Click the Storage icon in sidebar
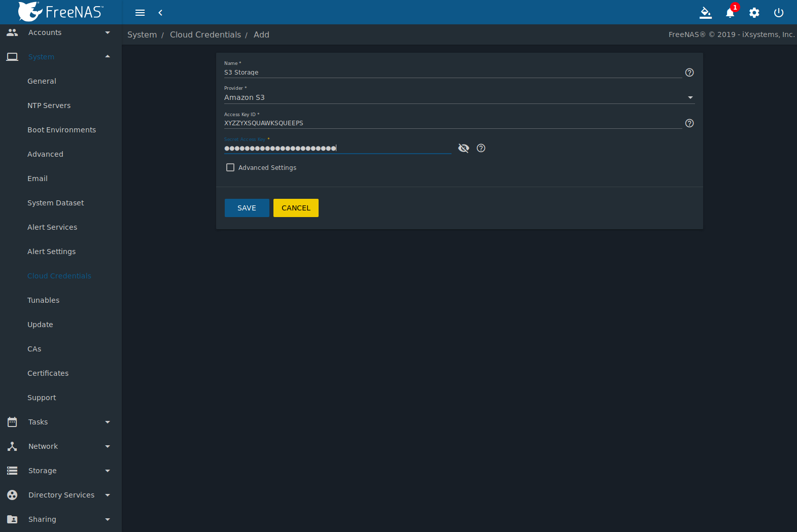This screenshot has width=797, height=532. (12, 471)
